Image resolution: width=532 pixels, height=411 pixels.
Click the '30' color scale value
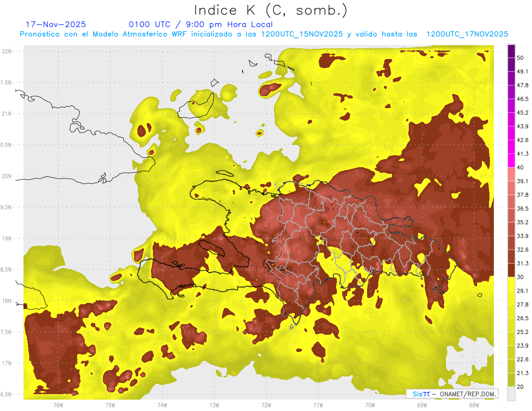click(520, 277)
